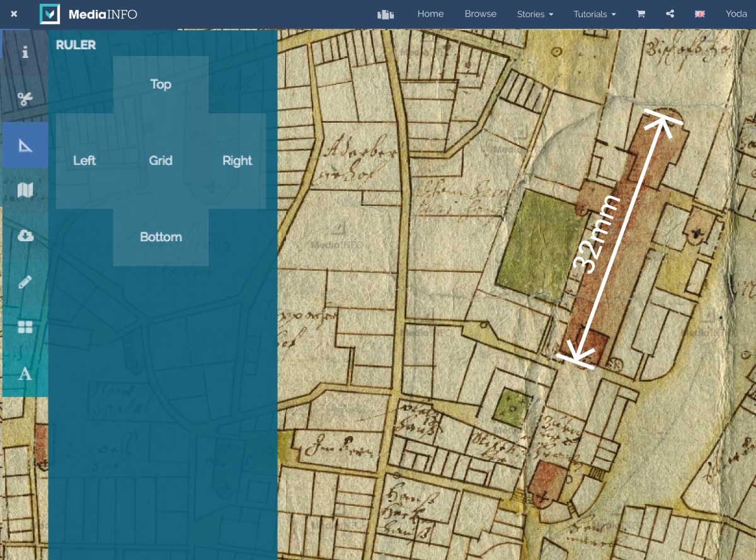Click the share icon

(670, 14)
